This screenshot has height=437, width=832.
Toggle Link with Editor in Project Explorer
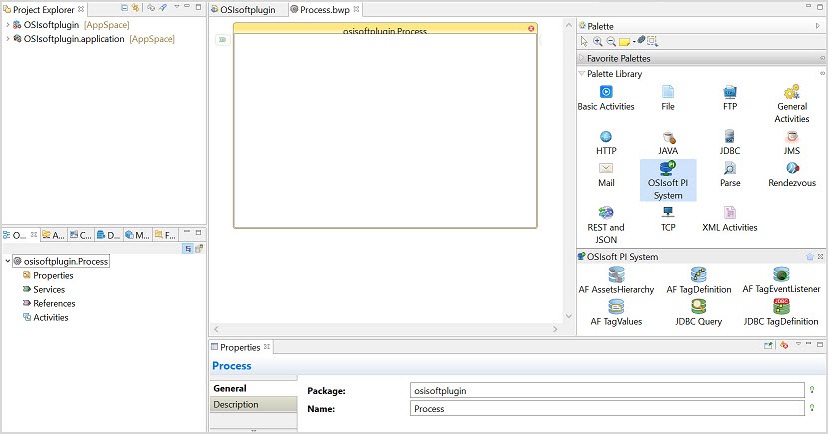click(136, 8)
